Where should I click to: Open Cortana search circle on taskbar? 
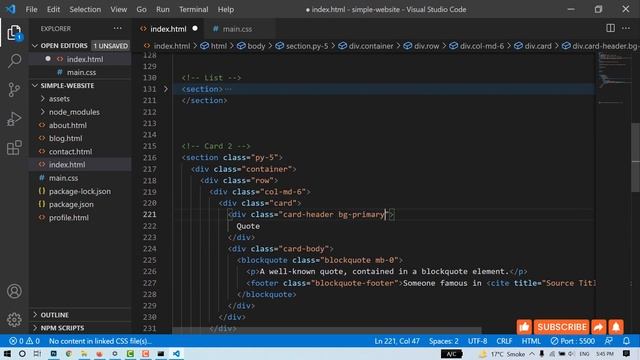click(22, 353)
